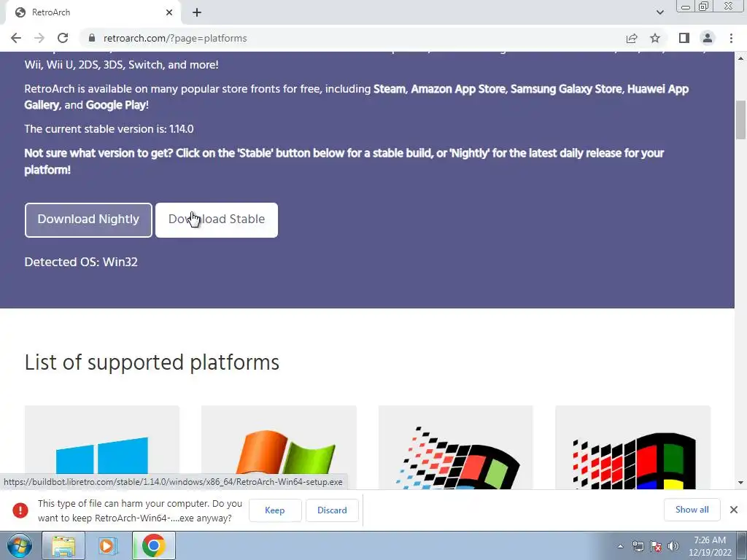The image size is (747, 560).
Task: Click the 'Detected OS: Win32' text
Action: pyautogui.click(x=81, y=262)
